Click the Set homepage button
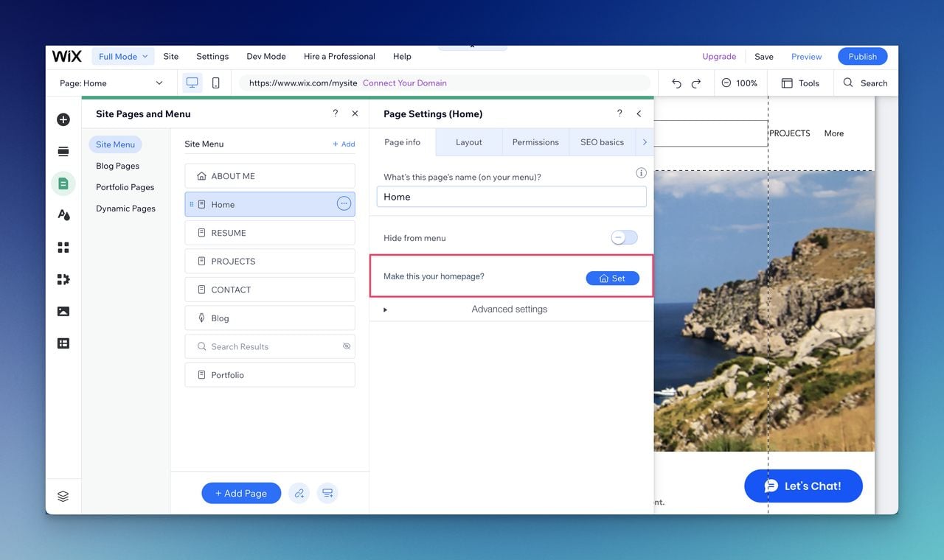This screenshot has width=944, height=560. coord(613,278)
